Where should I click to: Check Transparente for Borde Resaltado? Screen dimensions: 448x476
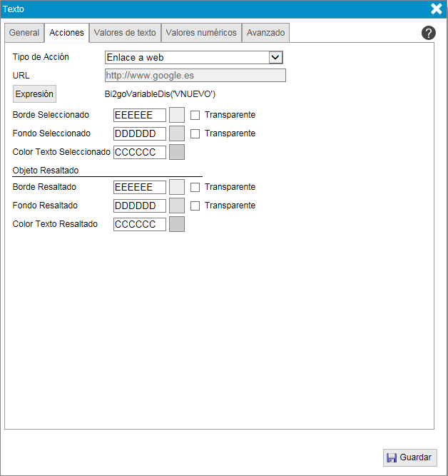point(195,187)
